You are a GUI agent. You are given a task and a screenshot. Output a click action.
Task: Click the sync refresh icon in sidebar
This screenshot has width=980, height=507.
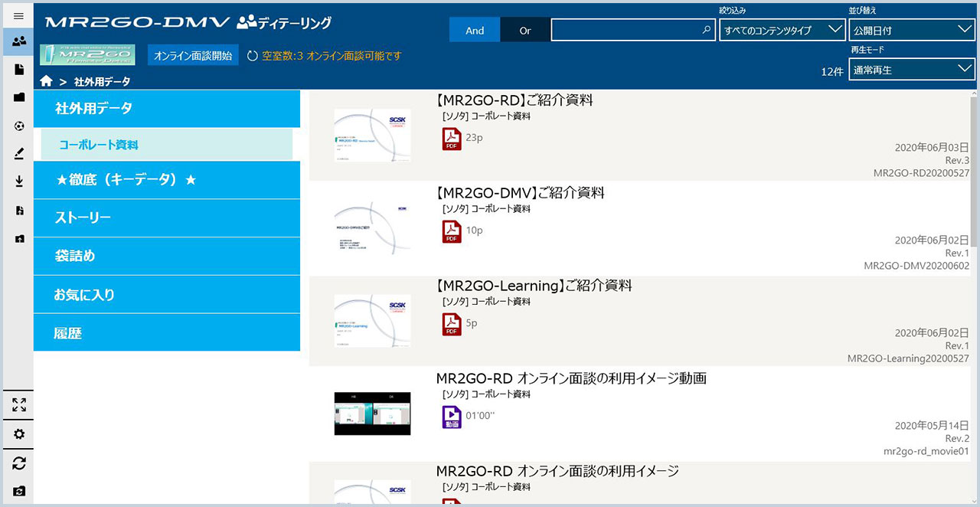pyautogui.click(x=19, y=463)
